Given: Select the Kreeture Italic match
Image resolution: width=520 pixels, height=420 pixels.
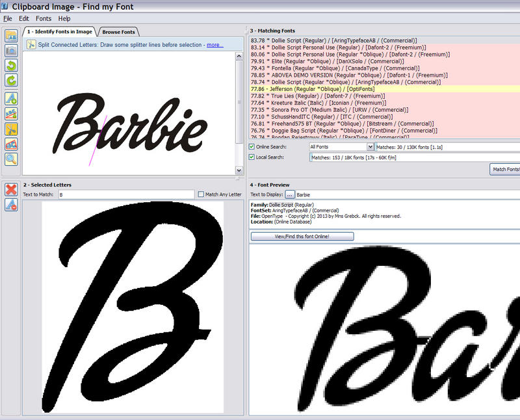Looking at the screenshot, I should [x=385, y=103].
